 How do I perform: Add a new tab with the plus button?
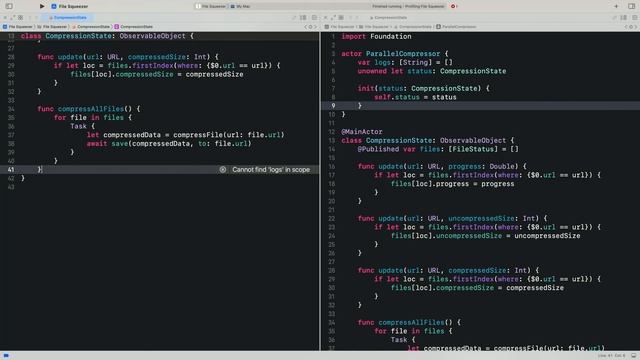click(616, 6)
